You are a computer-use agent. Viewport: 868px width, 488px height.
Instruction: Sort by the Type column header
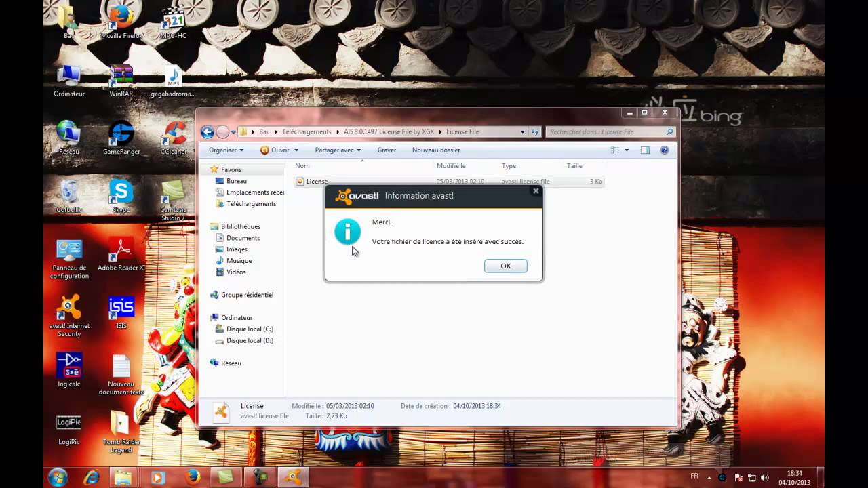[x=531, y=165]
